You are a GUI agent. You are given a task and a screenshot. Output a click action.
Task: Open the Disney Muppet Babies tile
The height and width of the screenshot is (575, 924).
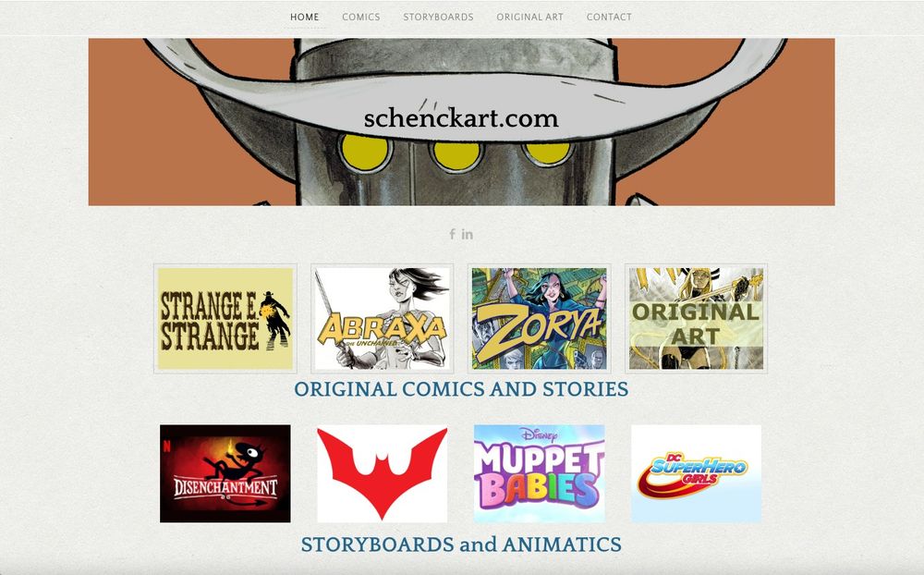(540, 473)
